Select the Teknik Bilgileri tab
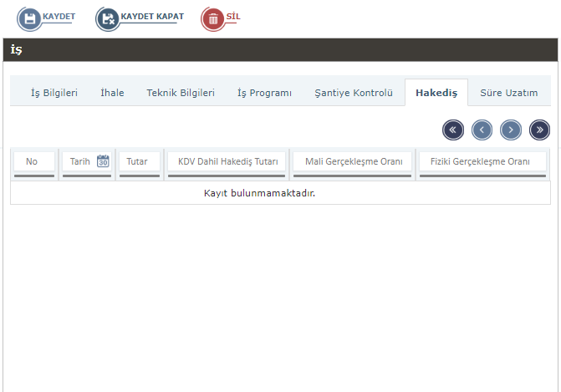Screen dimensions: 561x392 pos(181,93)
